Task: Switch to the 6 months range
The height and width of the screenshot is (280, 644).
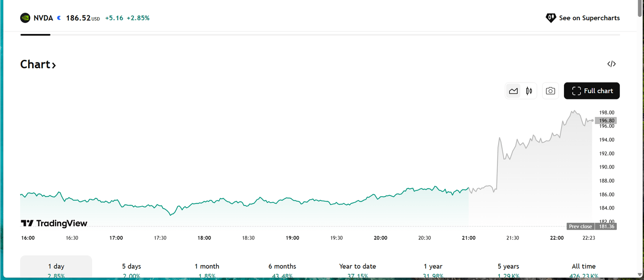Action: [x=282, y=267]
